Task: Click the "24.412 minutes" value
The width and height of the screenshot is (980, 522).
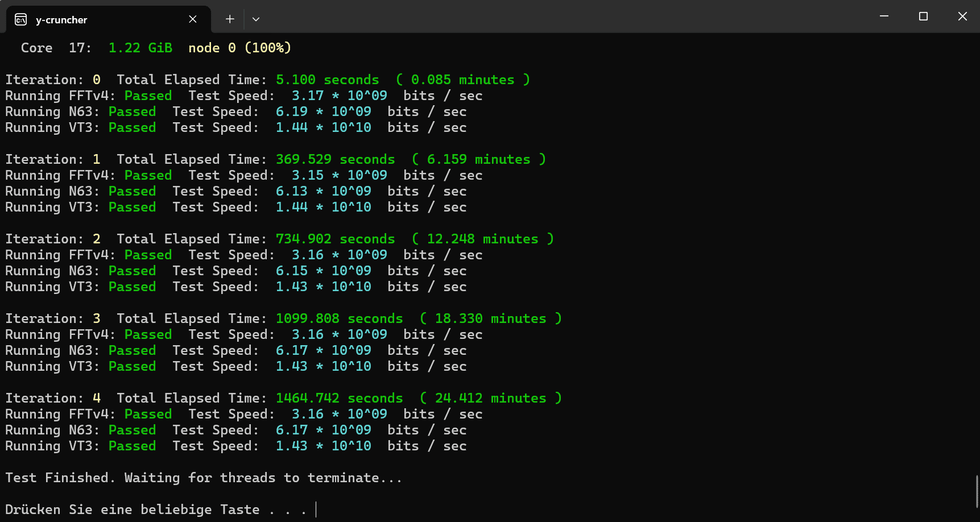Action: 490,398
